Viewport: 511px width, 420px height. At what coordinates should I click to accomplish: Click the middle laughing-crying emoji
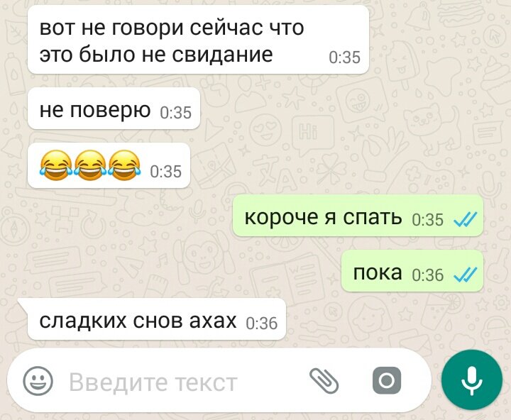(x=90, y=165)
